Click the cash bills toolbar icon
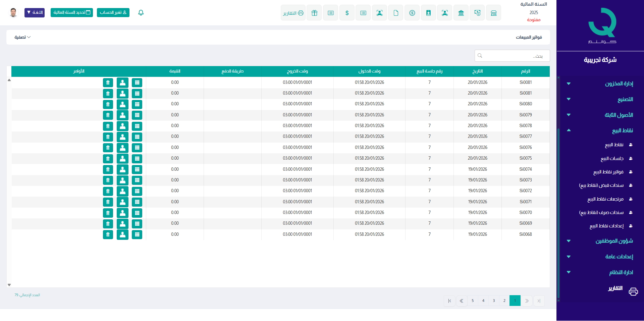Image resolution: width=644 pixels, height=321 pixels. [477, 13]
